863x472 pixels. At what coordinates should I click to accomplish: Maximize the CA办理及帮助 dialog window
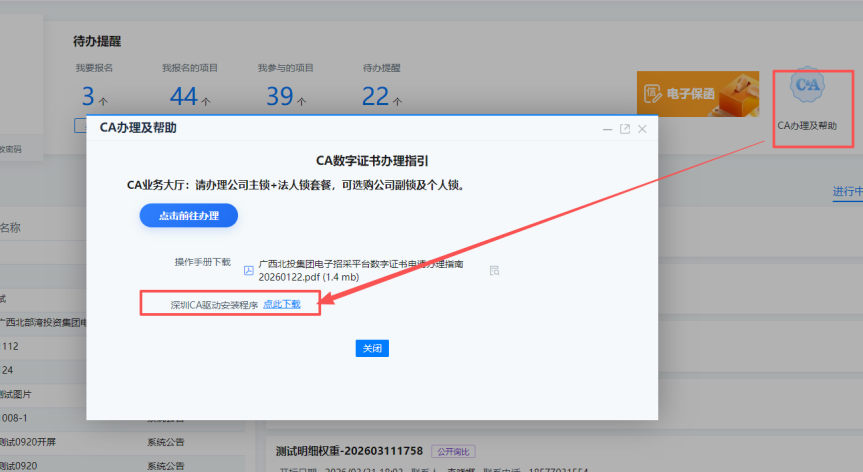625,129
